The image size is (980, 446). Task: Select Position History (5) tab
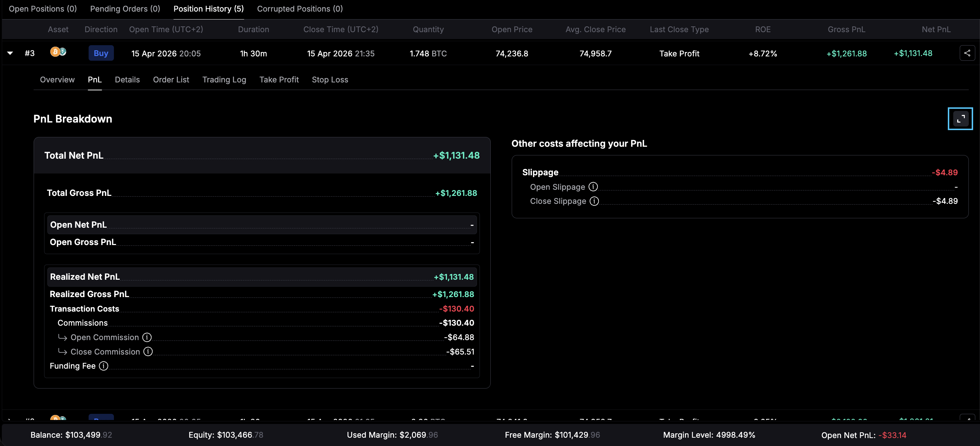(209, 9)
